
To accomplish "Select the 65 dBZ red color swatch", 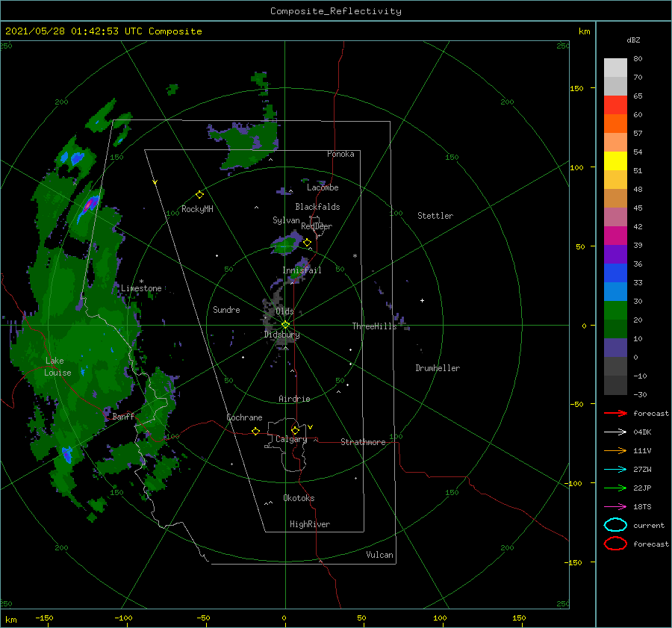I will pyautogui.click(x=615, y=105).
